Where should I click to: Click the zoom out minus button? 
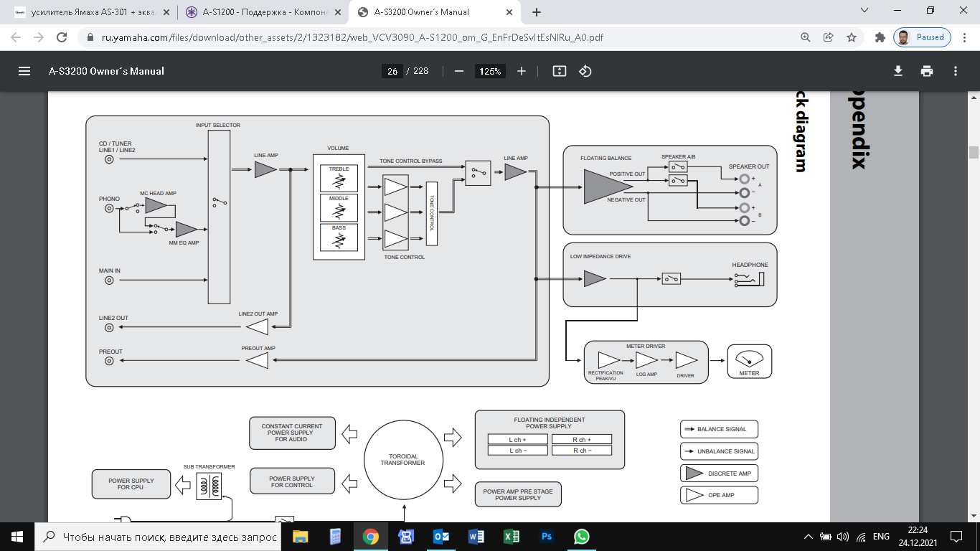point(459,71)
